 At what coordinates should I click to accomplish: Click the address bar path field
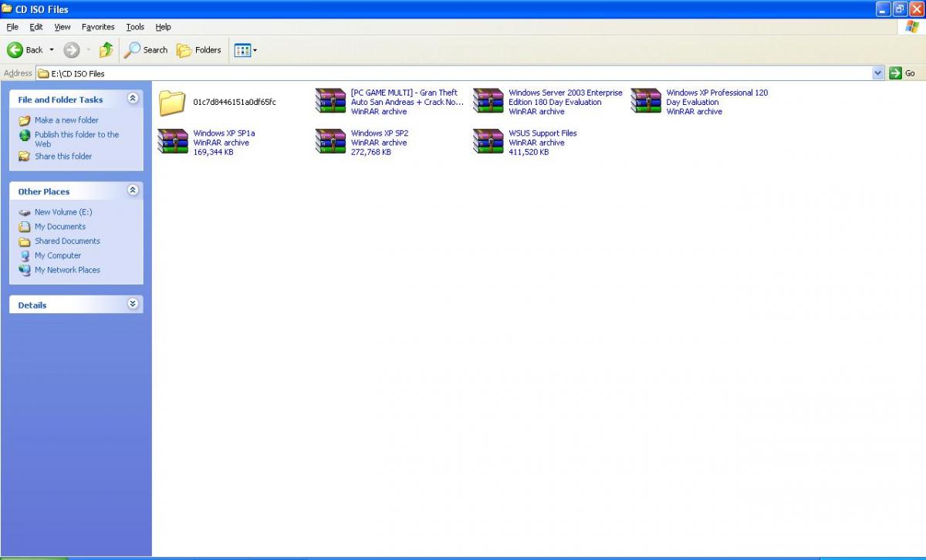[455, 73]
